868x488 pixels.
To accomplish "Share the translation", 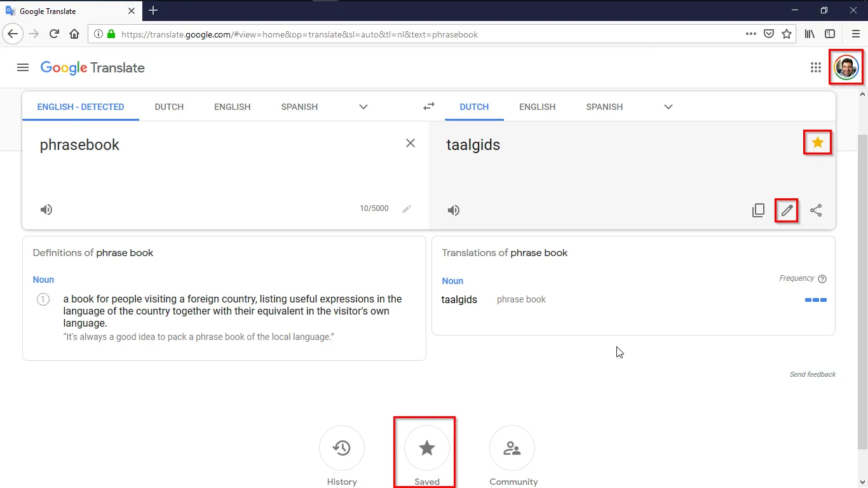I will coord(816,210).
